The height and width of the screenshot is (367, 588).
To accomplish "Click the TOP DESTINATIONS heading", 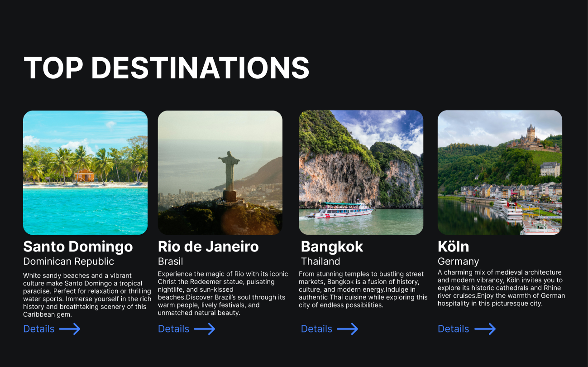I will [x=166, y=68].
